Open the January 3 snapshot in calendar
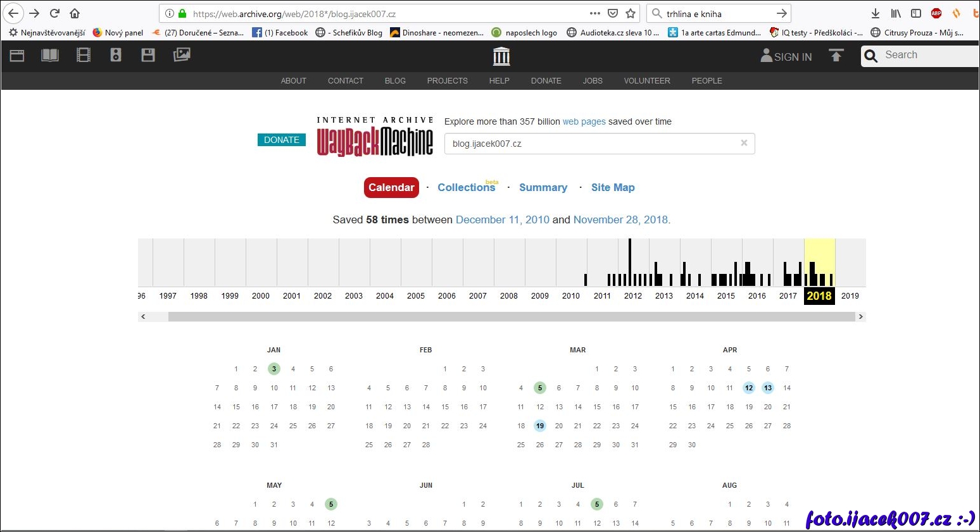This screenshot has width=980, height=532. [x=273, y=369]
